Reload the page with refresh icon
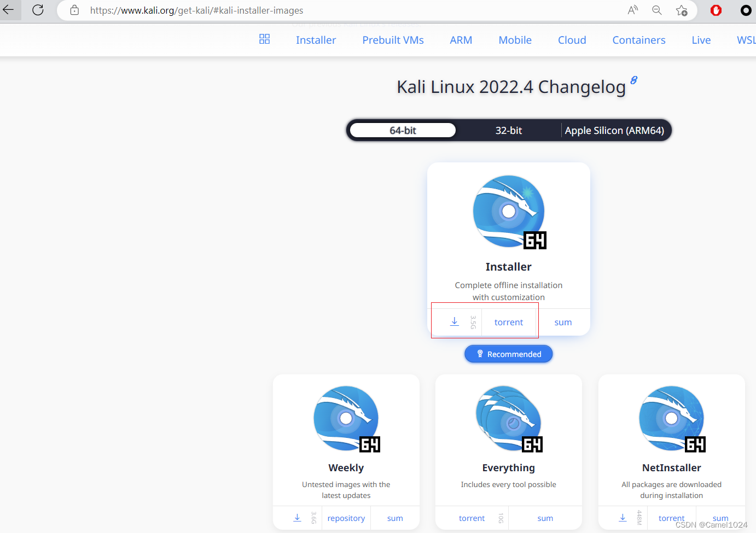Image resolution: width=756 pixels, height=533 pixels. [x=38, y=10]
